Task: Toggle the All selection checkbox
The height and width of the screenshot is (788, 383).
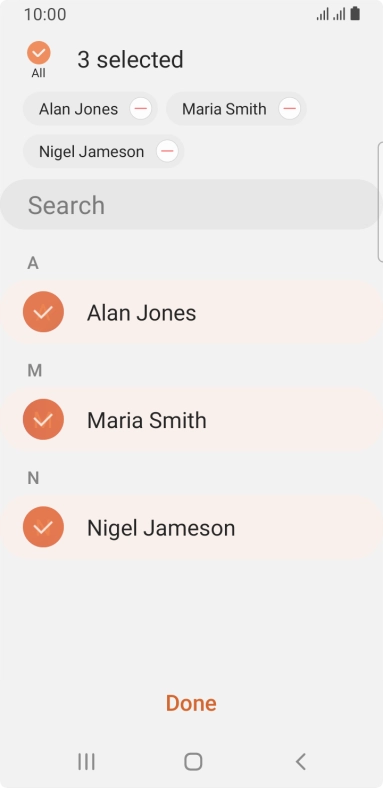Action: pyautogui.click(x=39, y=53)
